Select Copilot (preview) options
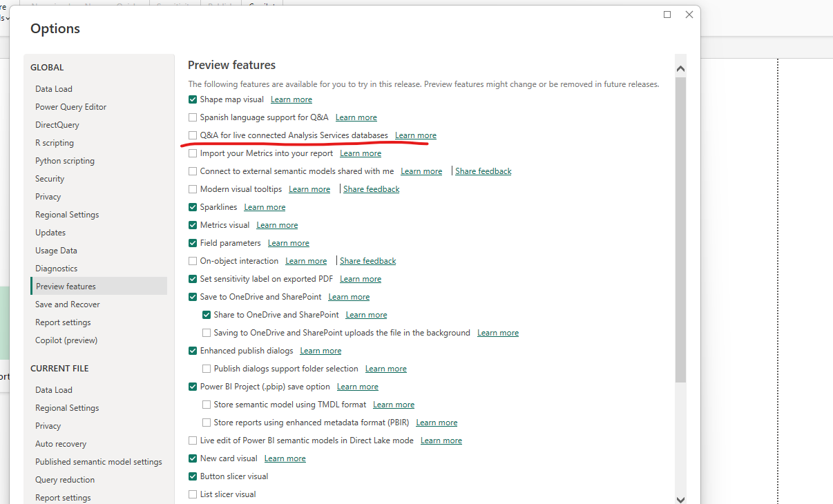 pos(99,340)
